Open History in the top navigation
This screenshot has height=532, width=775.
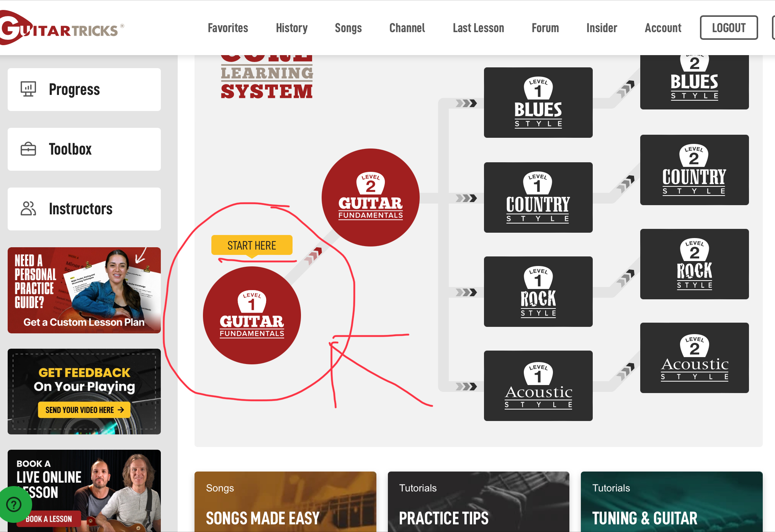[292, 28]
